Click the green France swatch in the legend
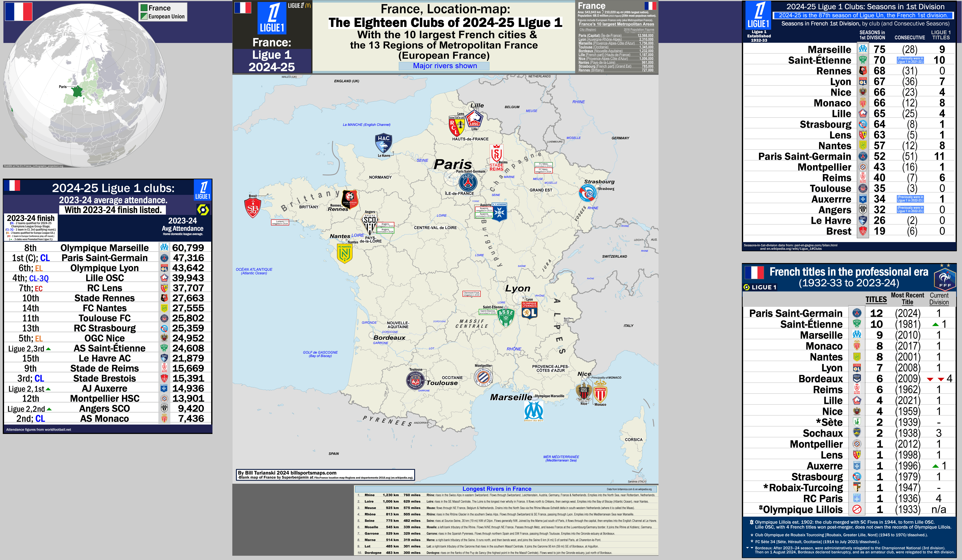The height and width of the screenshot is (560, 962). click(144, 8)
